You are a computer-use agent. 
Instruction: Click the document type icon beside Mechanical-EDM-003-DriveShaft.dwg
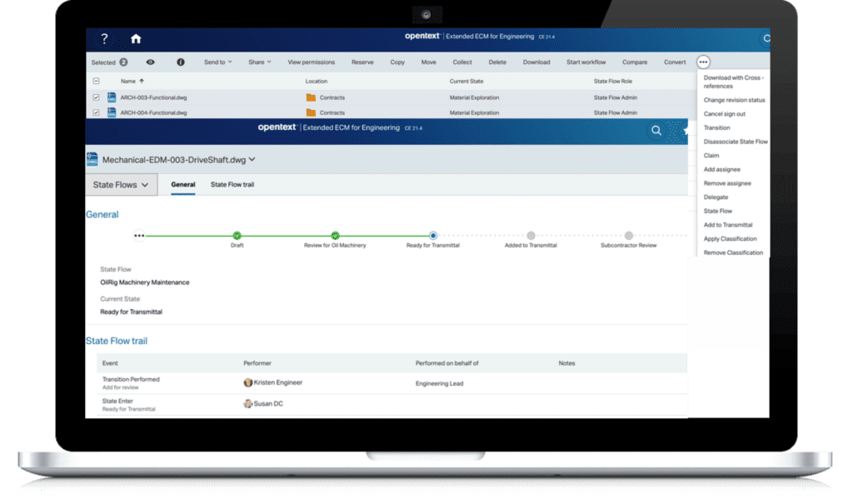click(x=92, y=158)
